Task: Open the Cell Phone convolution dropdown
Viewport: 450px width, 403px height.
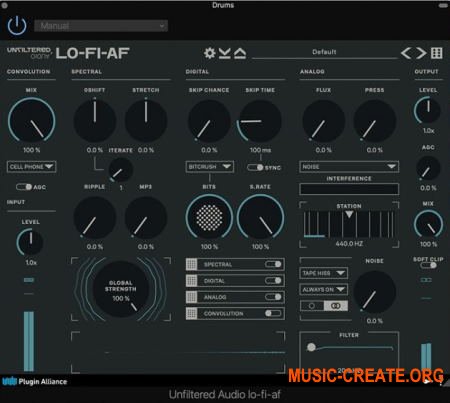Action: 31,167
